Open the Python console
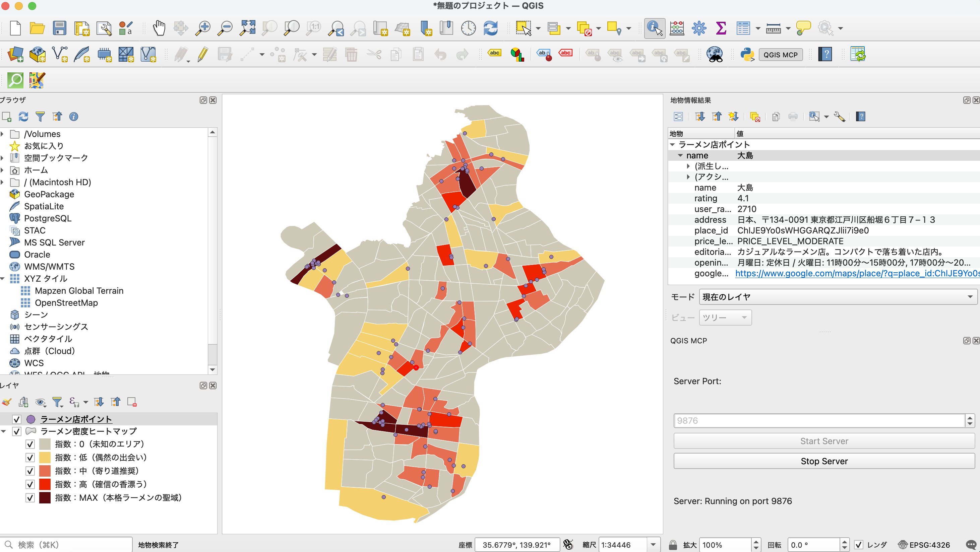The width and height of the screenshot is (980, 552). [747, 54]
